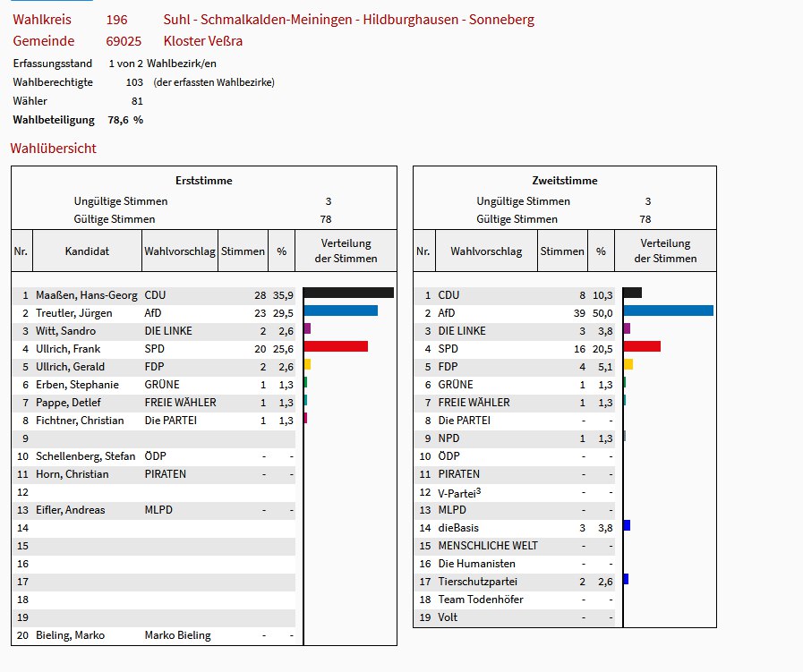The image size is (803, 672).
Task: Click 'Die Humanisten' party row
Action: coord(515,564)
